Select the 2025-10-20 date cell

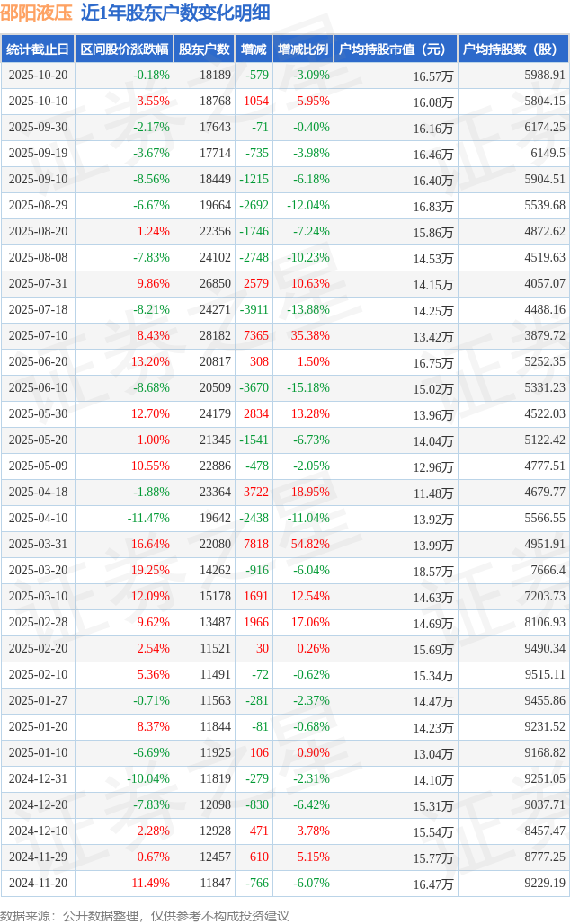pos(38,76)
